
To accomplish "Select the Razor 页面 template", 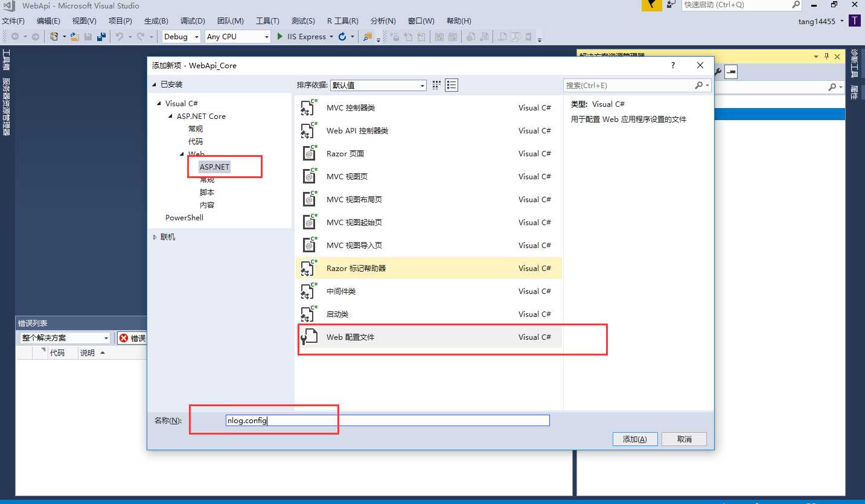I will [x=429, y=154].
